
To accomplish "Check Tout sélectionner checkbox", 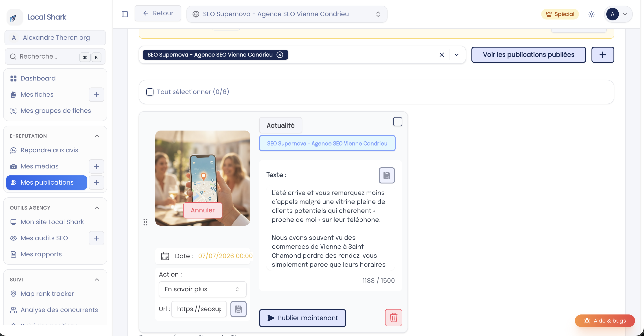I will [150, 92].
